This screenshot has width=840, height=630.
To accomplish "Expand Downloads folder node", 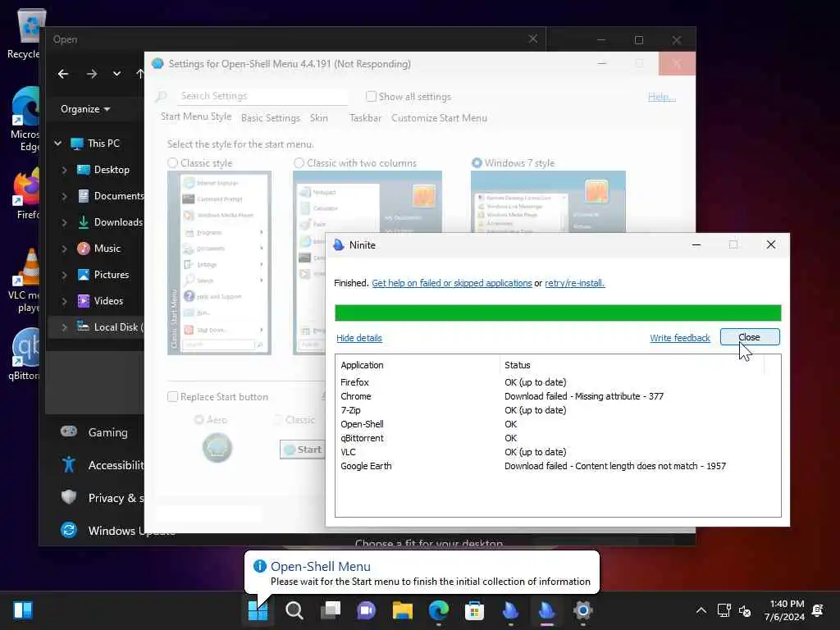I will click(64, 222).
